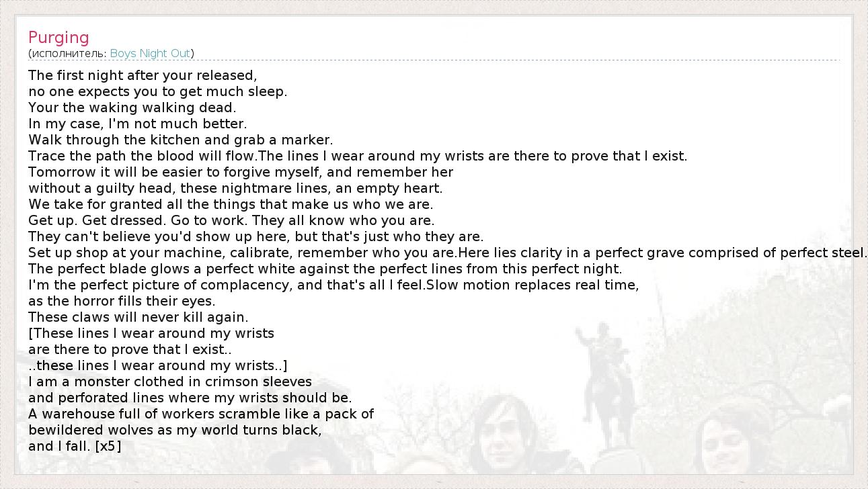Viewport: 868px width, 489px height.
Task: Click 'Walk through the kitchen and grab a marker.'
Action: pyautogui.click(x=180, y=140)
